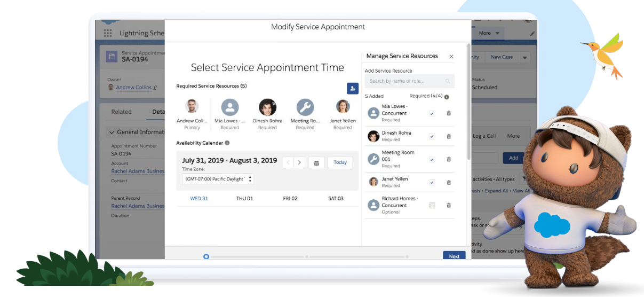
Task: Click Dinesh Rohra photo in Manage Service Resources
Action: coord(373,136)
